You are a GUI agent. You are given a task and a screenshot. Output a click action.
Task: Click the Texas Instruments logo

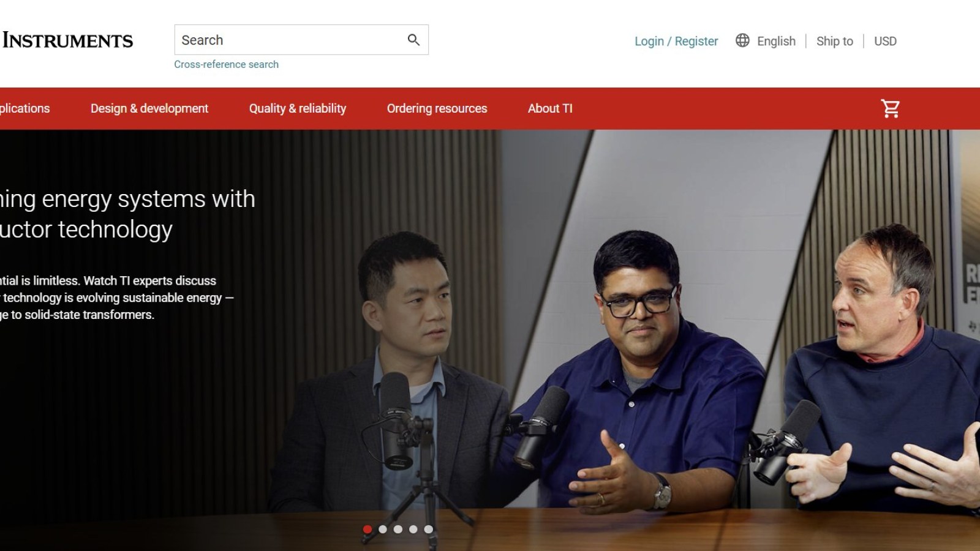tap(67, 40)
